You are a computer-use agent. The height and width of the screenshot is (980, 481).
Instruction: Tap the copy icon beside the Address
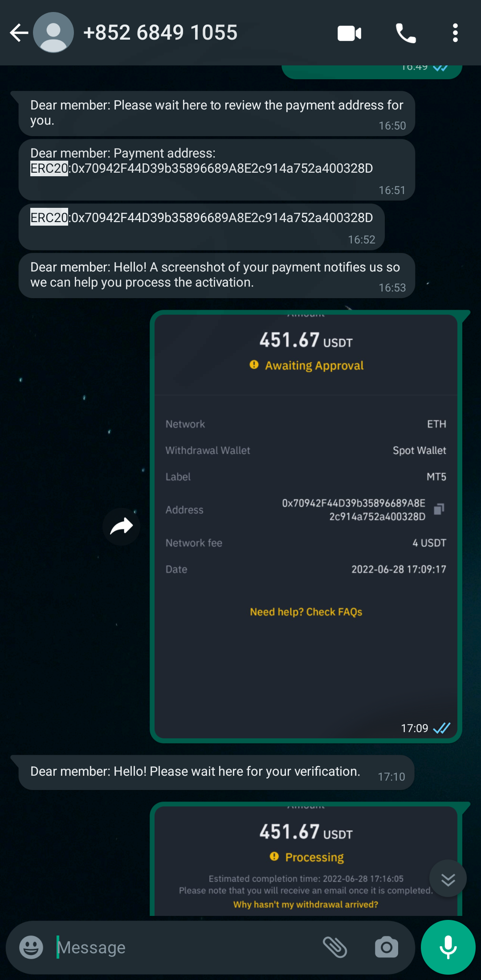tap(439, 509)
